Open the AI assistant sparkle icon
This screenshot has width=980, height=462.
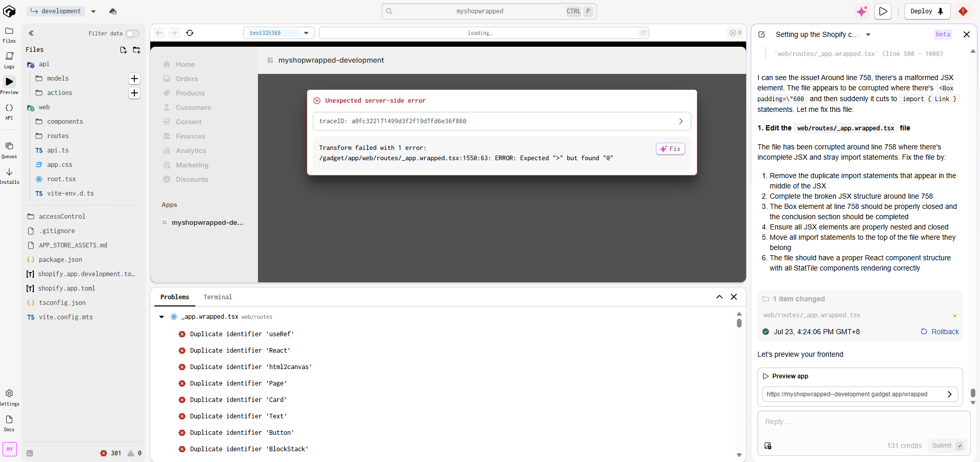click(862, 11)
